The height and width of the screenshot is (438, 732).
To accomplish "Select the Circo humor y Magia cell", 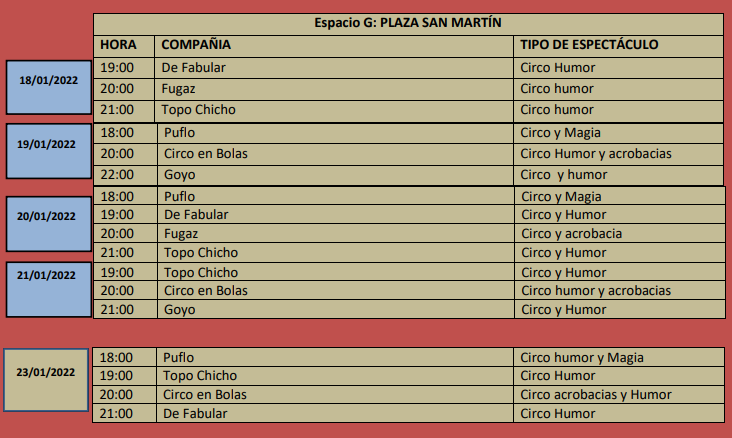I will coord(582,357).
